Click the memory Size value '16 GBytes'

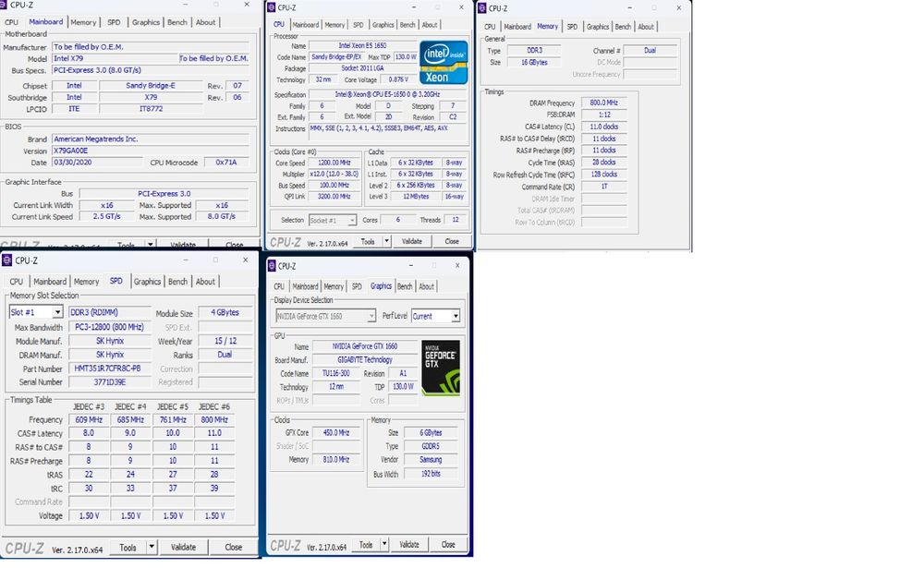point(534,62)
